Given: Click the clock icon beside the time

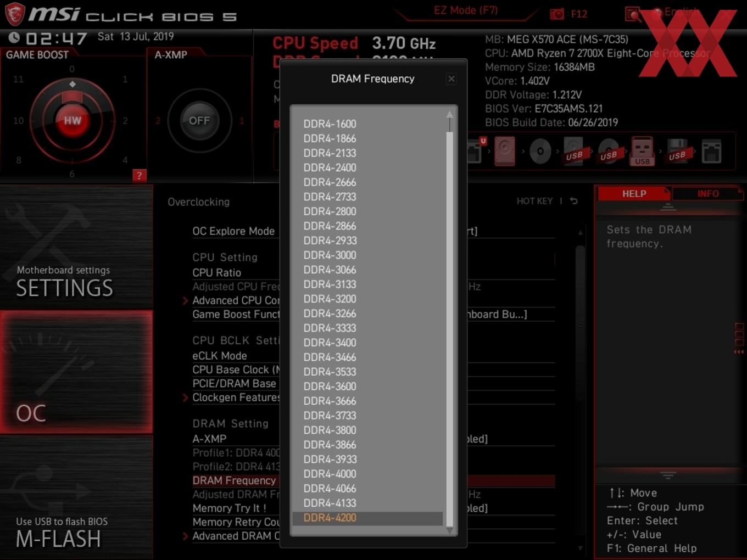Looking at the screenshot, I should [x=14, y=37].
